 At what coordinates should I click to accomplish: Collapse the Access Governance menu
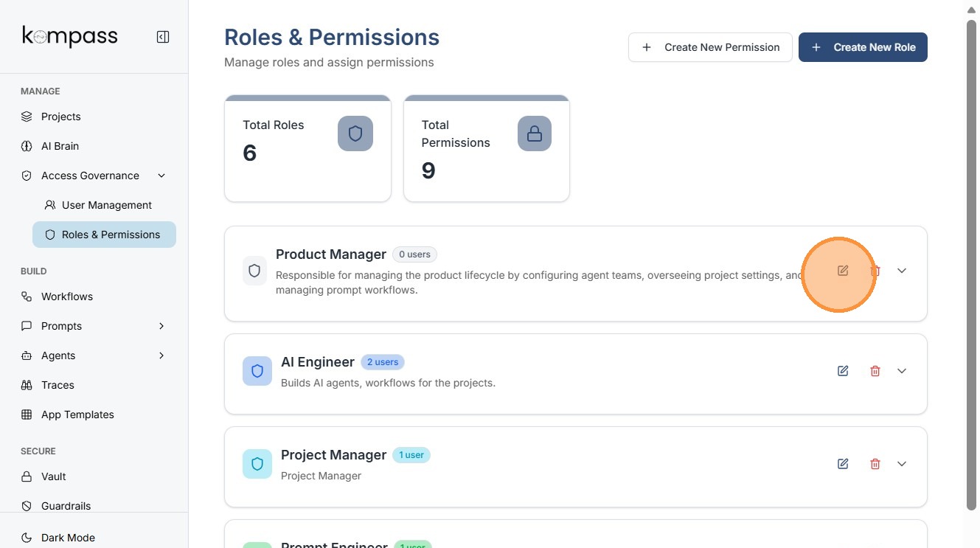[x=161, y=176]
